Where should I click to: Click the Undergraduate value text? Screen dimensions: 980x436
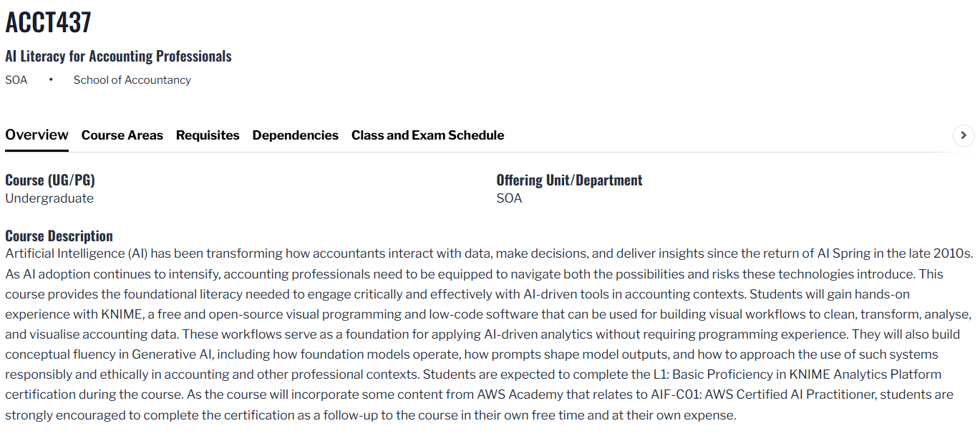tap(49, 198)
